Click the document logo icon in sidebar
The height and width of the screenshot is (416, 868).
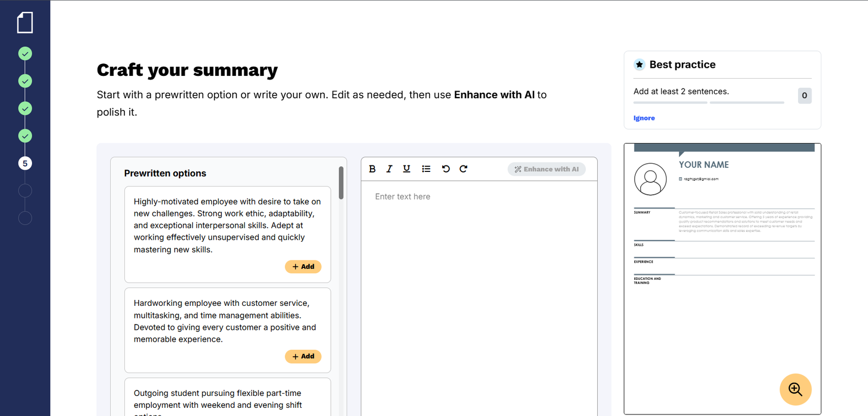pyautogui.click(x=25, y=23)
